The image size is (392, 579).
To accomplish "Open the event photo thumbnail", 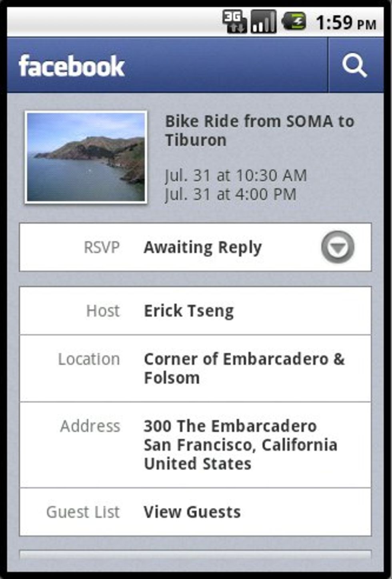I will 86,157.
